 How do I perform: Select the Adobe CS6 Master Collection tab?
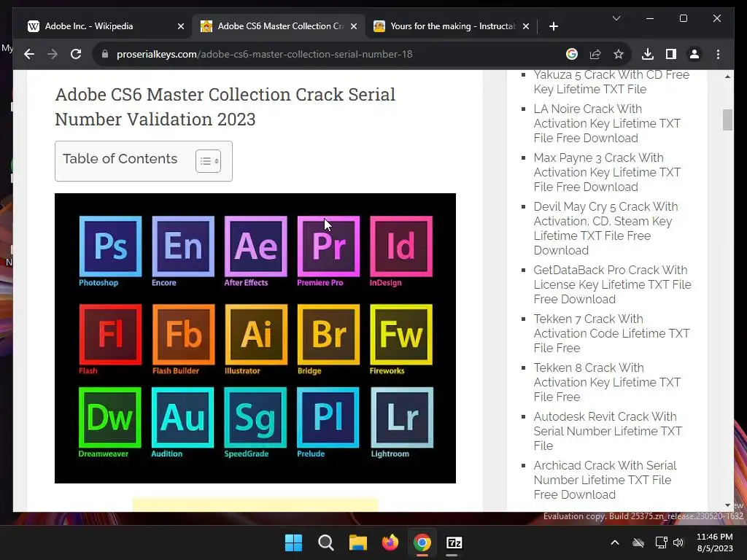click(279, 26)
